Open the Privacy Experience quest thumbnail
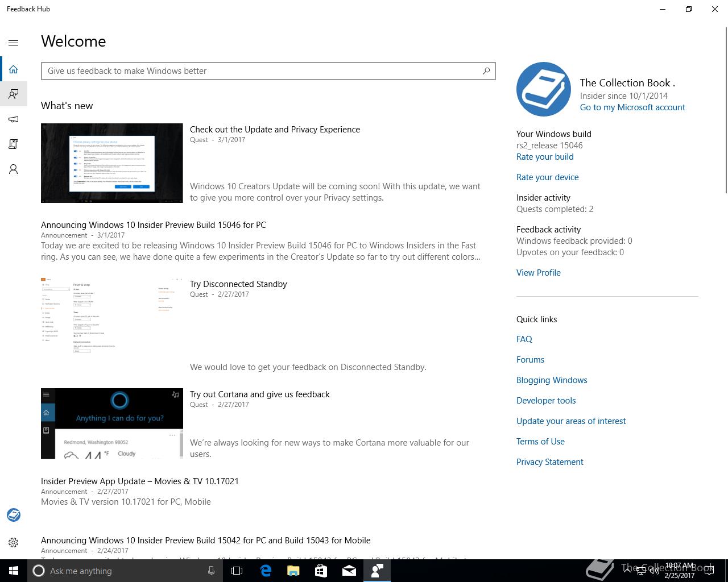This screenshot has width=728, height=582. 112,163
